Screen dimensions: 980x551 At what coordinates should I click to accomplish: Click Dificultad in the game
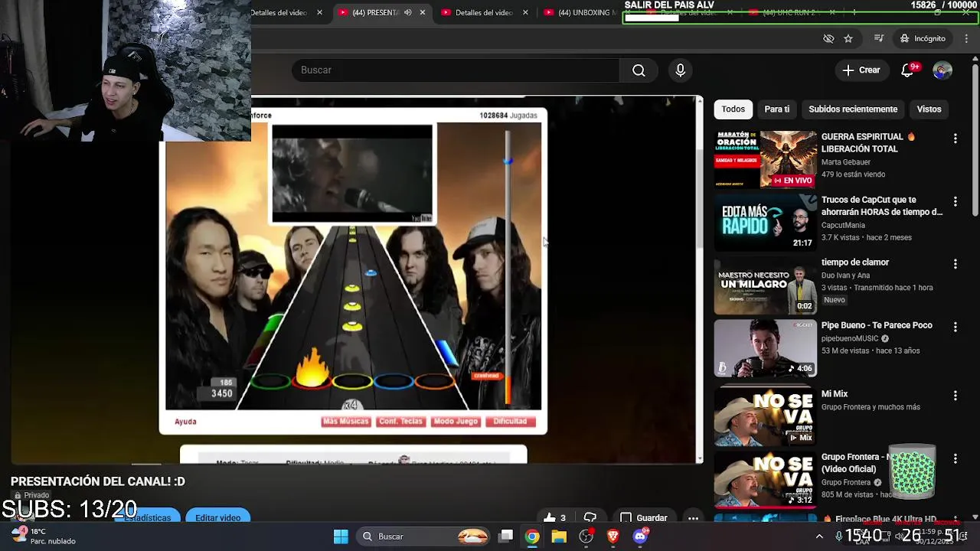[x=510, y=422]
